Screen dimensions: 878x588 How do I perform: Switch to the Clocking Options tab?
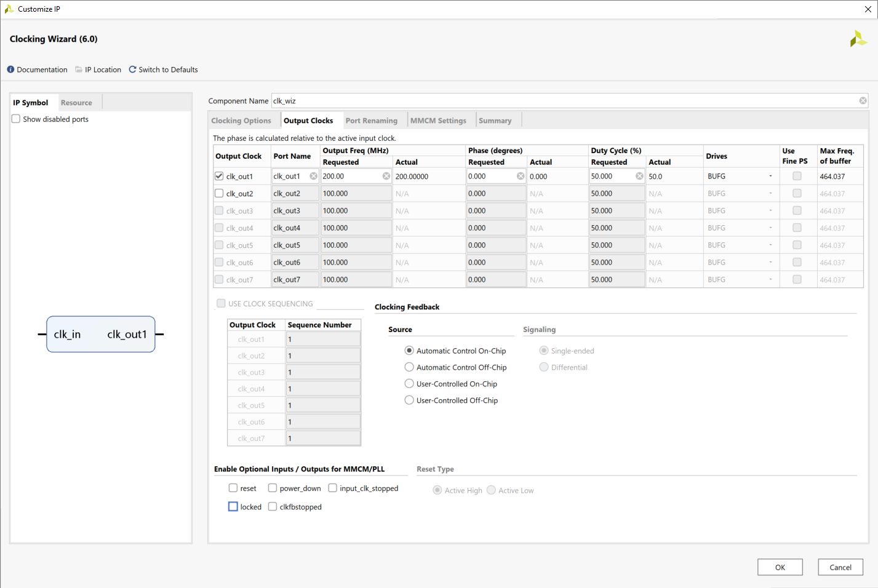coord(241,121)
